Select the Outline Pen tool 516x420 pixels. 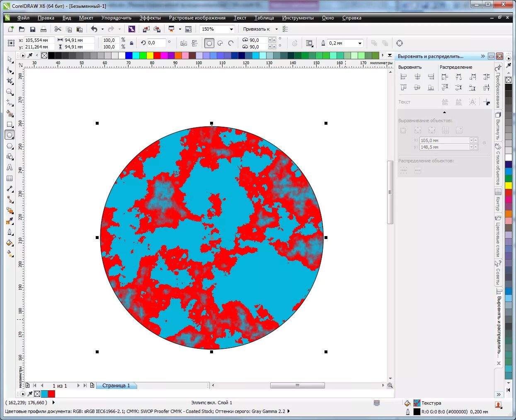[x=10, y=232]
